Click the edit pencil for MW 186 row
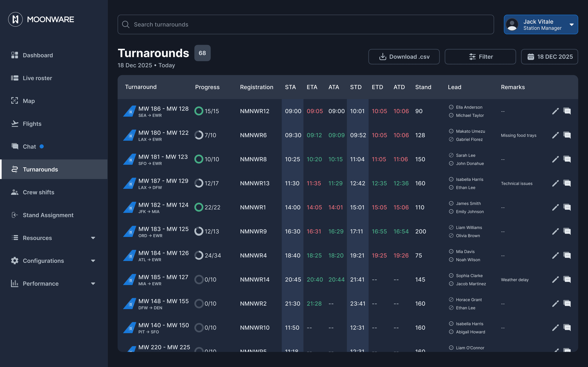This screenshot has height=367, width=588. point(555,111)
